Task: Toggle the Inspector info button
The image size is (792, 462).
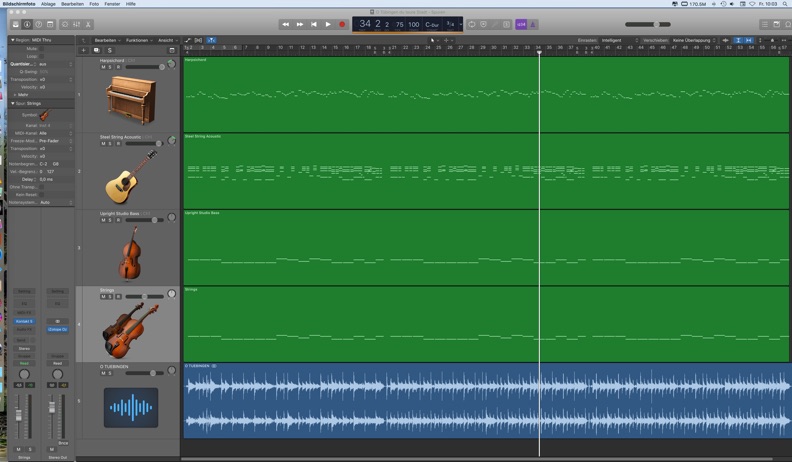Action: pos(27,24)
